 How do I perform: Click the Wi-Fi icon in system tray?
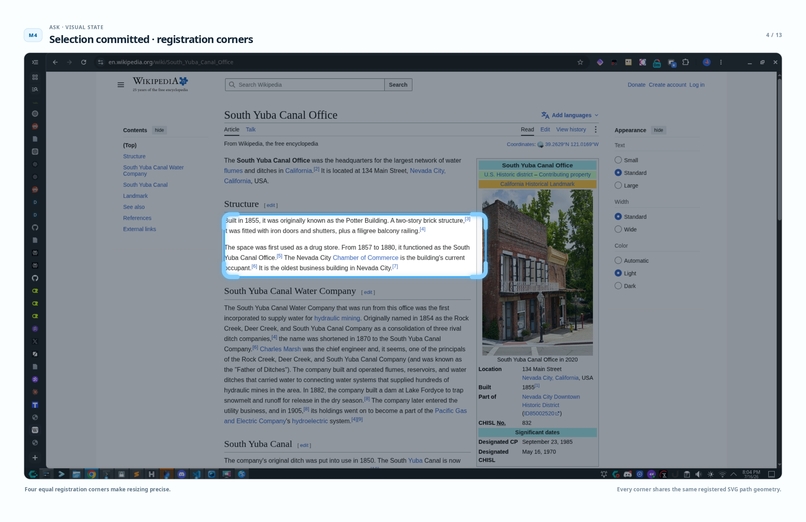[x=722, y=474]
